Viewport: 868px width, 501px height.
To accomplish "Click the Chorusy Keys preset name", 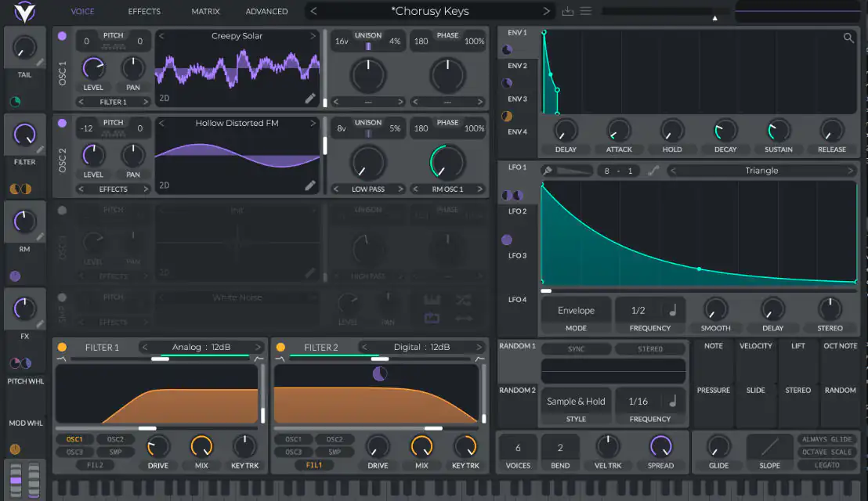I will coord(429,11).
